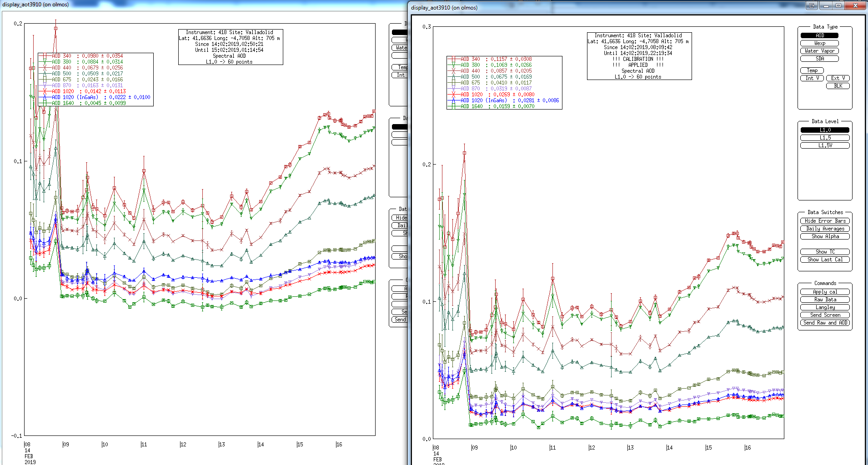Click the Send Screen command
The image size is (868, 465).
[x=825, y=315]
